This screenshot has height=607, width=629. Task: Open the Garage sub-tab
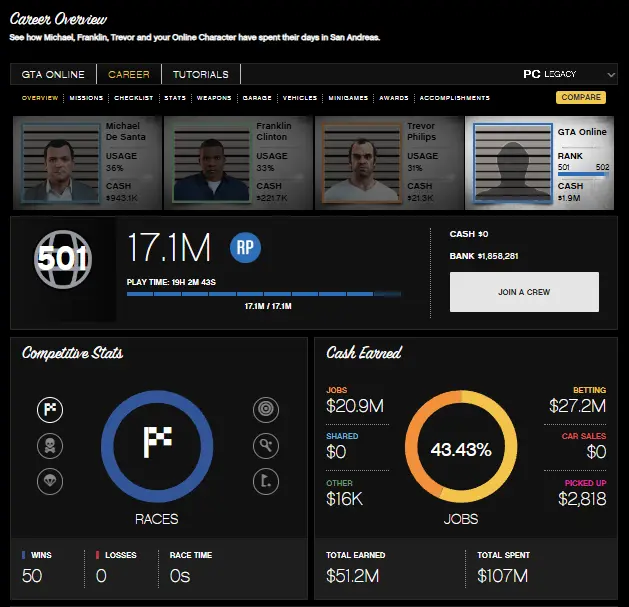[x=257, y=98]
